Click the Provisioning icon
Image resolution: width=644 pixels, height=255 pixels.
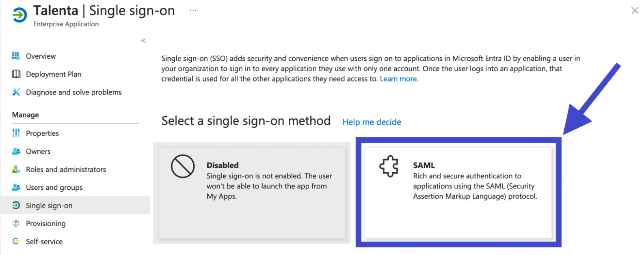(16, 223)
